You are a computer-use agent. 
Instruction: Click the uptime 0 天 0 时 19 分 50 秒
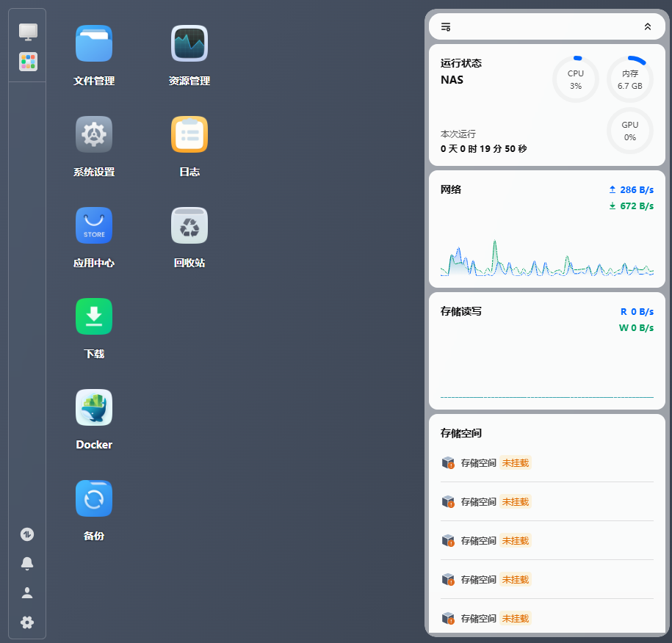(483, 149)
